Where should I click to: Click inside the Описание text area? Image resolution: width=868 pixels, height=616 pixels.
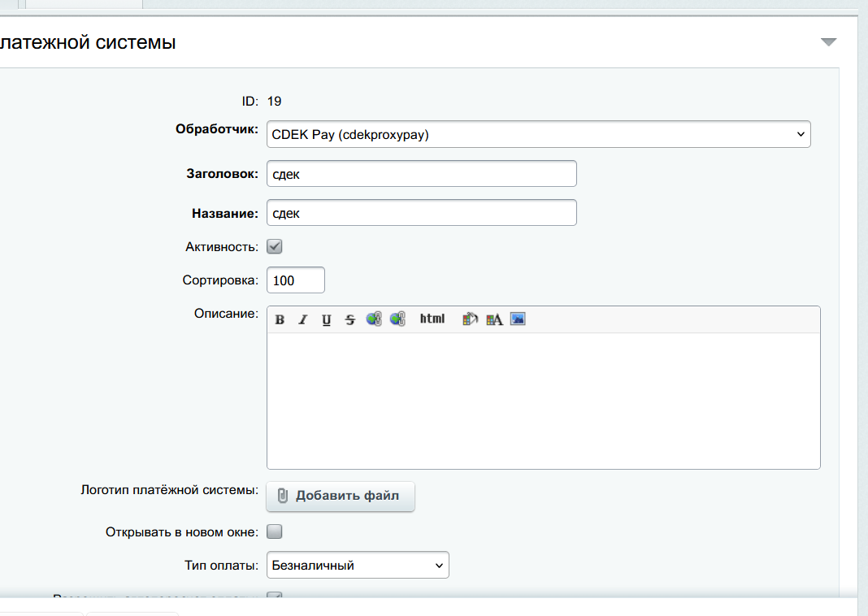(x=543, y=400)
